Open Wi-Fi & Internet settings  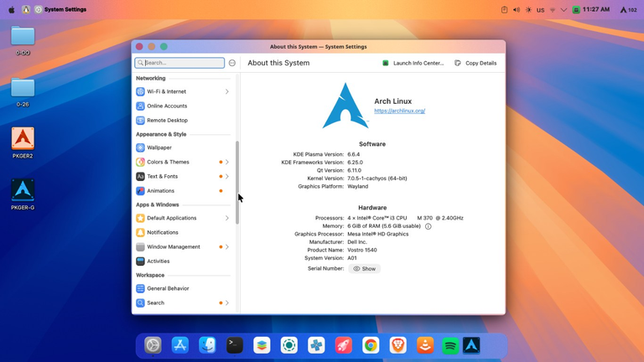pyautogui.click(x=183, y=91)
